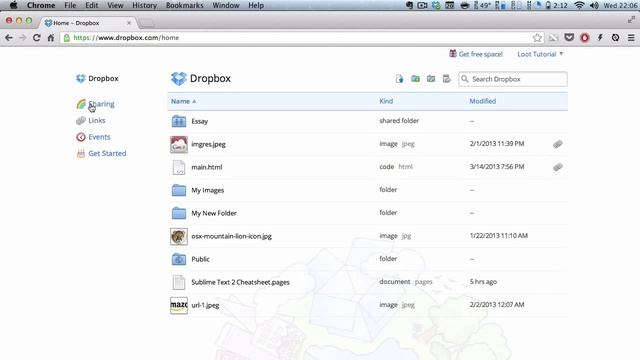Click the Sublime Text 2 Cheatsheet document icon
This screenshot has height=360, width=640.
coord(179,282)
